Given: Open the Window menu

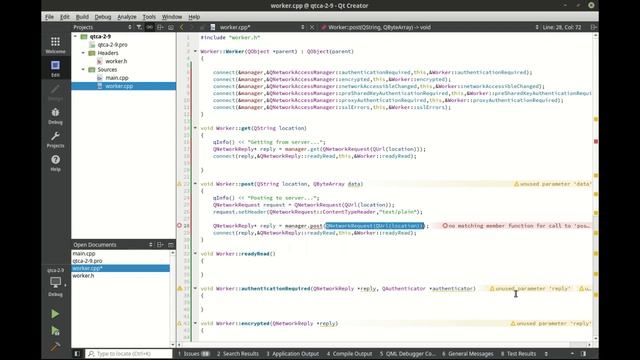Looking at the screenshot, I should tap(172, 17).
